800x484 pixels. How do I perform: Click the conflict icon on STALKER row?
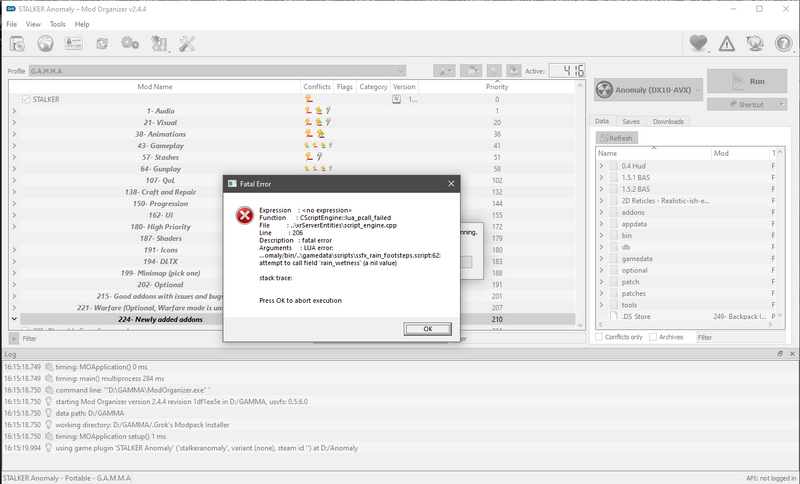tap(309, 99)
